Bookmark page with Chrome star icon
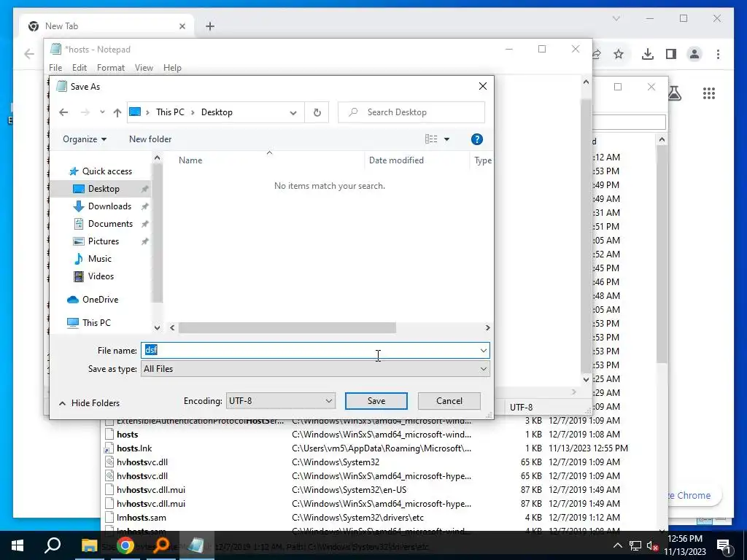 [619, 54]
